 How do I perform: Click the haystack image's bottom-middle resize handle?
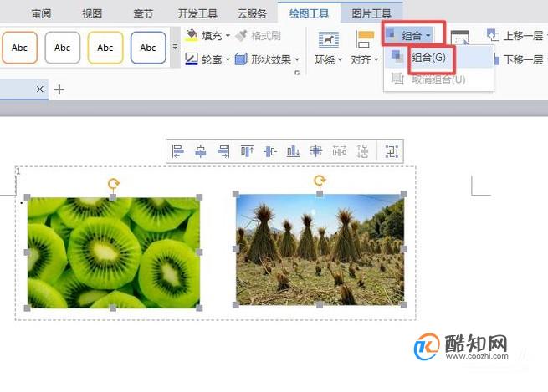tap(320, 305)
